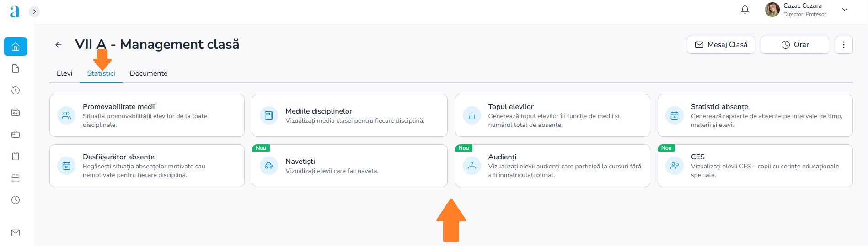The width and height of the screenshot is (868, 246).
Task: Expand the sidebar with chevron arrow
Action: [x=34, y=12]
